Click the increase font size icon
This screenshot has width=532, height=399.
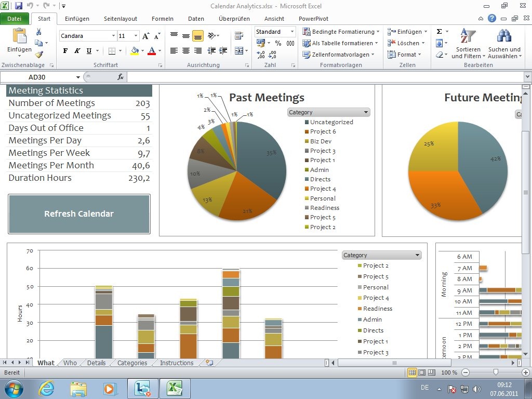[146, 36]
